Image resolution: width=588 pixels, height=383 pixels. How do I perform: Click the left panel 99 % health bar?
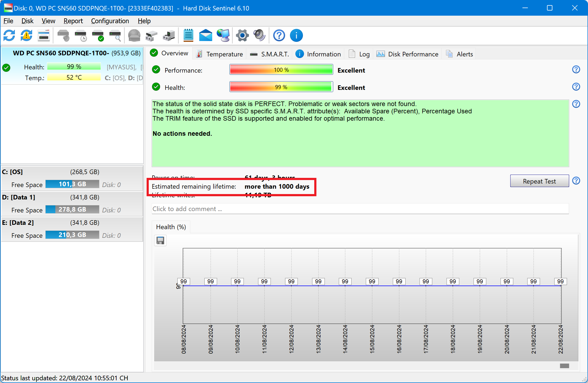click(x=74, y=66)
